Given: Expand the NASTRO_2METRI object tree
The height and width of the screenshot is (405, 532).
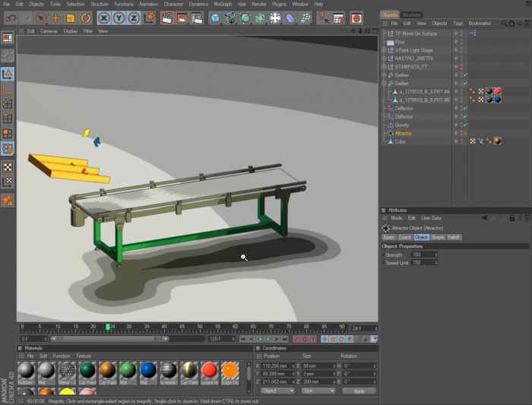Looking at the screenshot, I should click(x=384, y=59).
